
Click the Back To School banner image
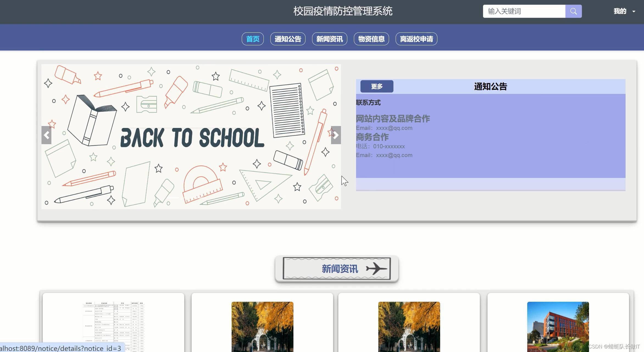coord(191,137)
